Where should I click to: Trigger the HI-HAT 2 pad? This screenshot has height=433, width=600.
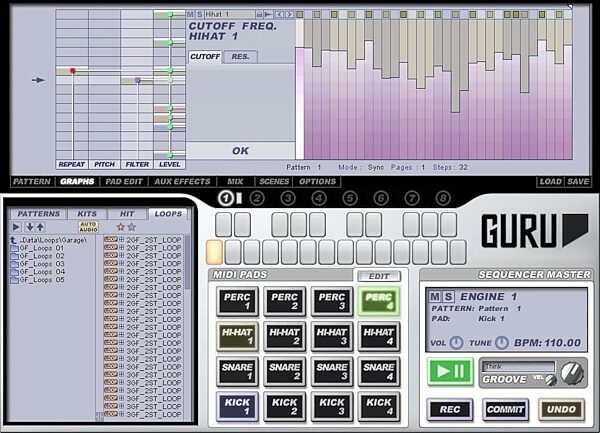click(x=284, y=337)
